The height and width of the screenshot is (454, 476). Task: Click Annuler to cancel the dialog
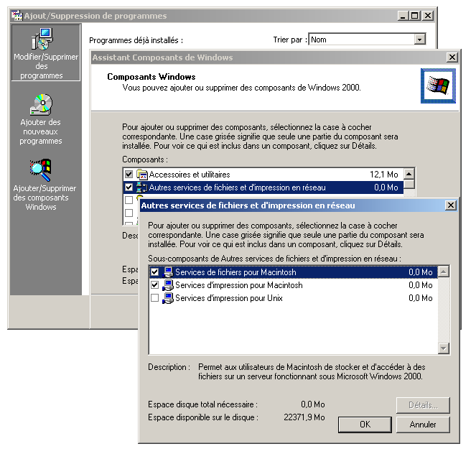pos(423,425)
